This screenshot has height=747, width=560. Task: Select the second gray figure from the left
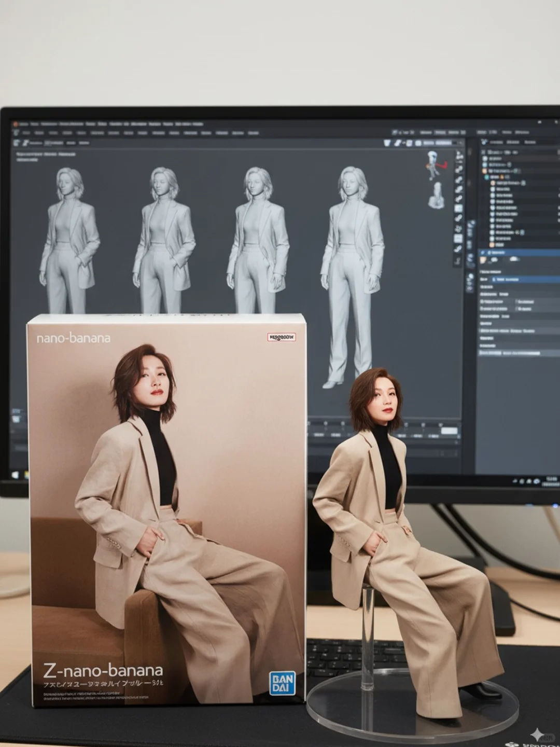(x=164, y=240)
